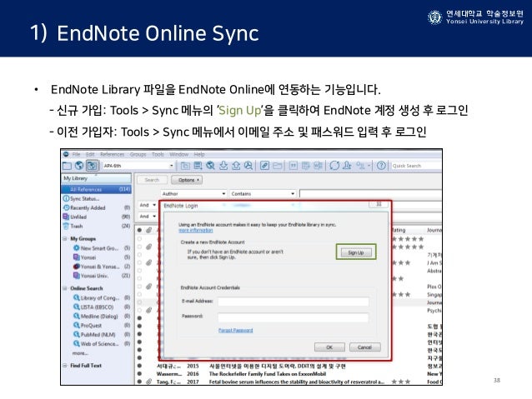Open the more information link
532x399 pixels.
pos(196,230)
